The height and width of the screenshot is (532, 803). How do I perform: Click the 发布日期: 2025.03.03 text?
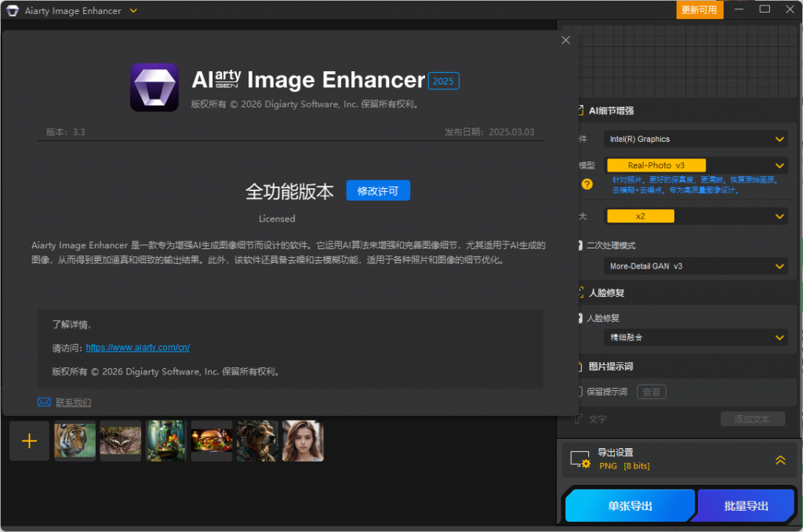pyautogui.click(x=489, y=132)
